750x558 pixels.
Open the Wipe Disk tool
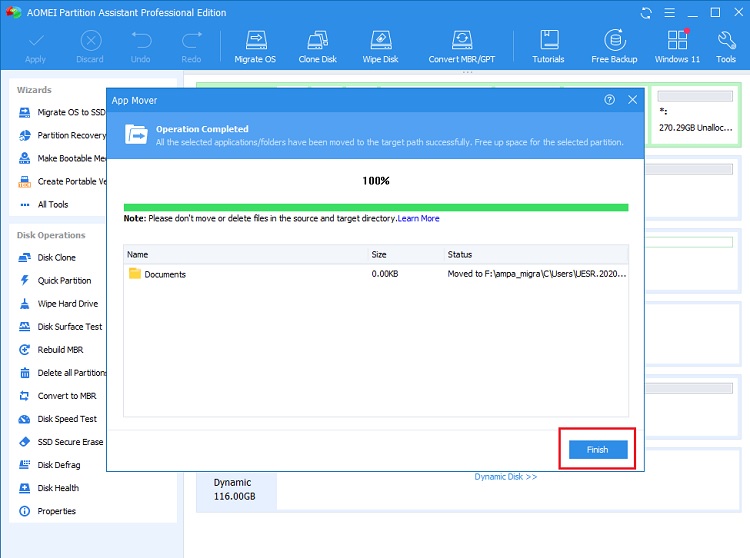(381, 47)
